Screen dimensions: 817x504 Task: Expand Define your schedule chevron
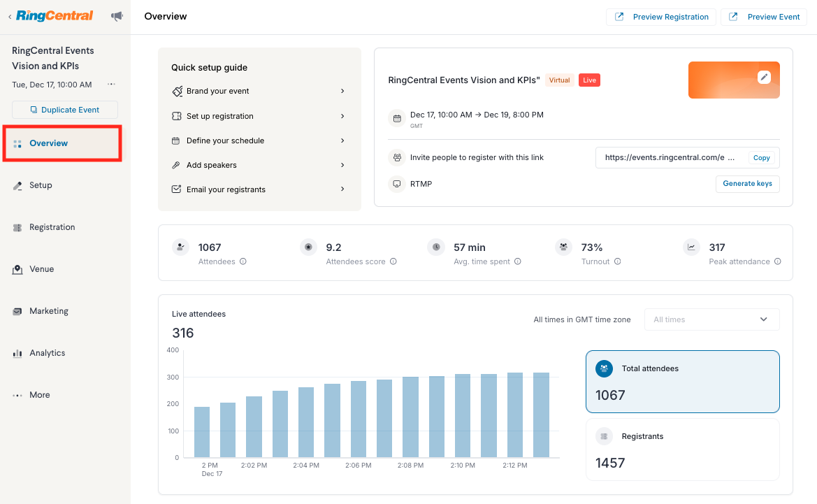pos(342,141)
